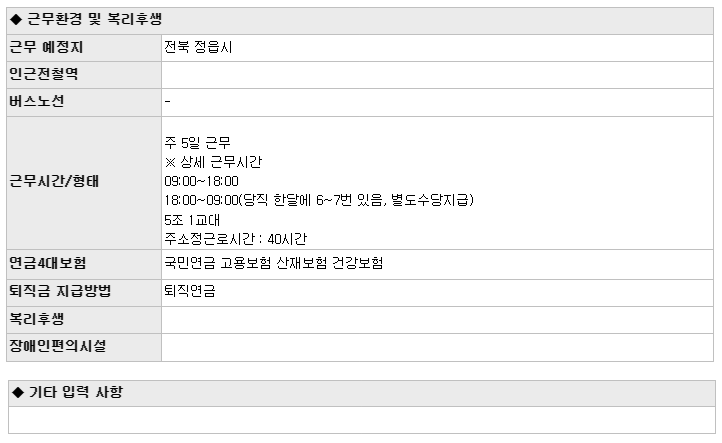This screenshot has height=443, width=722.
Task: Click the 국민연금 고용보험 산재보험 건강보험 text
Action: pyautogui.click(x=274, y=263)
